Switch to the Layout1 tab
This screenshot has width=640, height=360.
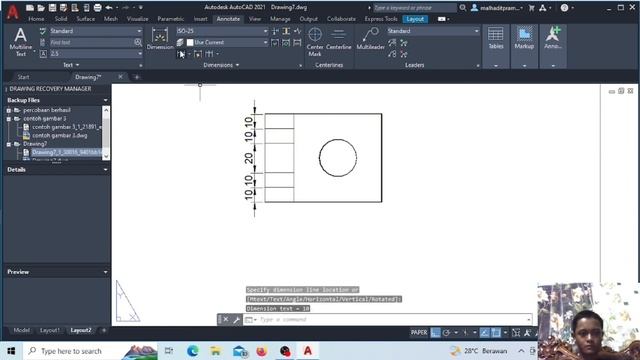[49, 330]
